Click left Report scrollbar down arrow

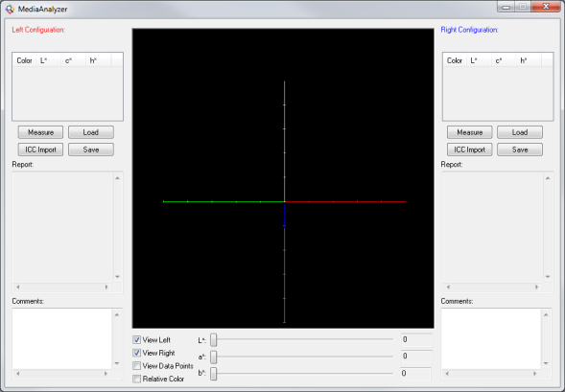pyautogui.click(x=117, y=277)
